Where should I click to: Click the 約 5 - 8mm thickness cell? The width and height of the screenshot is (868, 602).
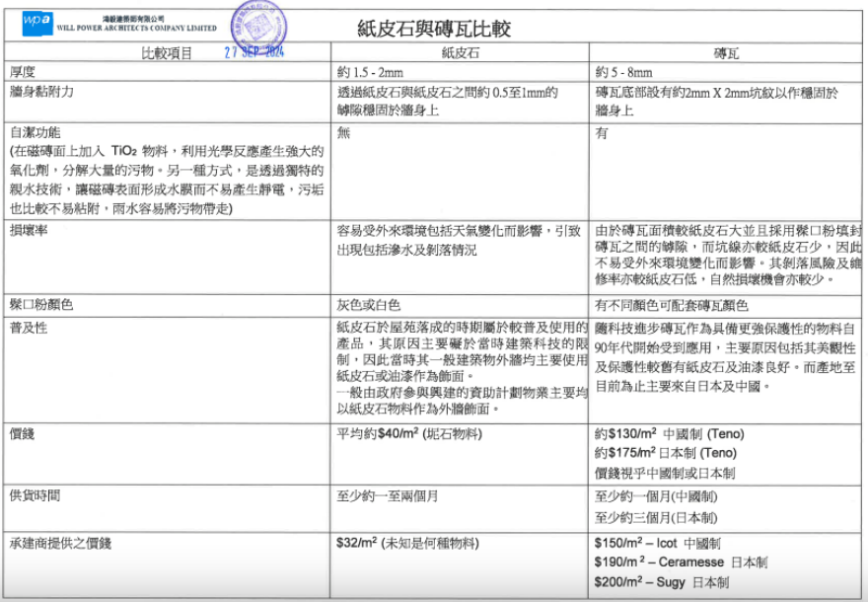click(x=624, y=73)
